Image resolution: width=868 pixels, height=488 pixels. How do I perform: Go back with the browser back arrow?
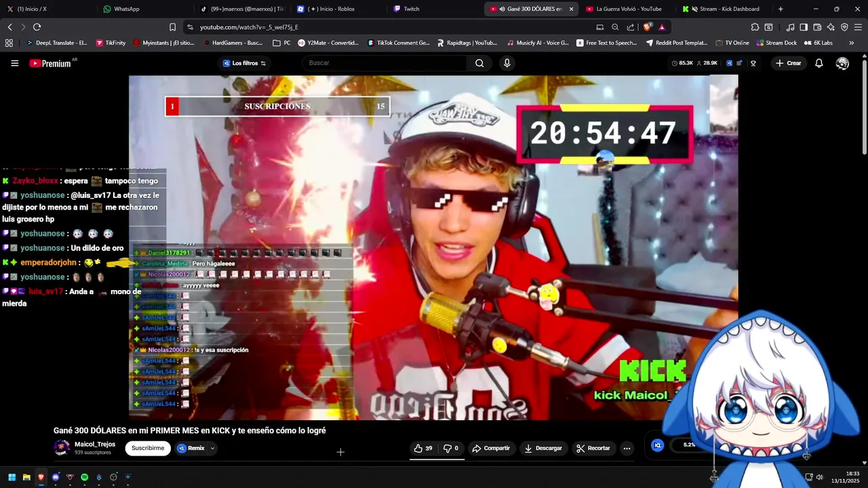coord(9,27)
